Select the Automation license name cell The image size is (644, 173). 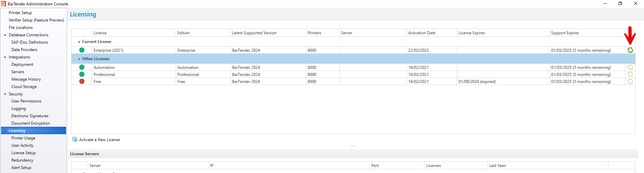[x=134, y=68]
